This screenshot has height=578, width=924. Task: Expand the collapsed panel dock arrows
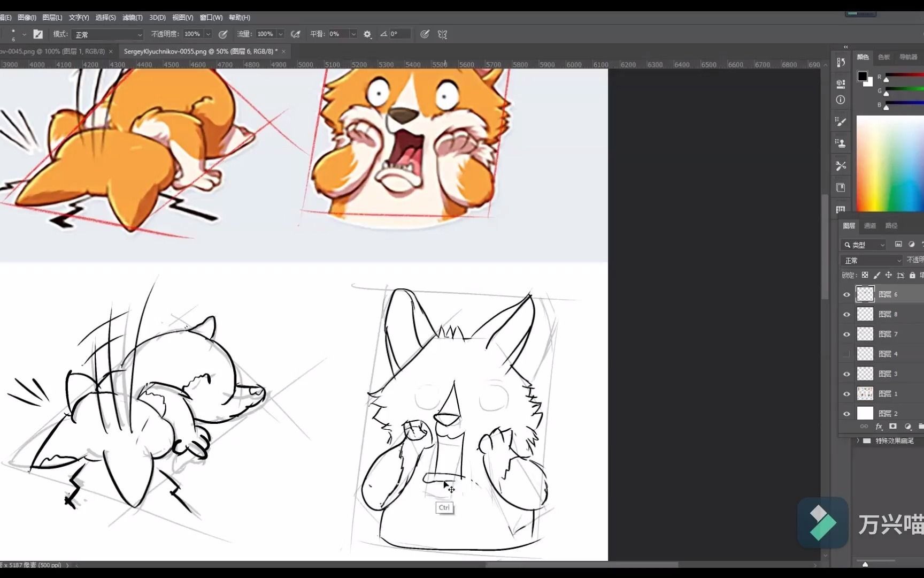(845, 47)
